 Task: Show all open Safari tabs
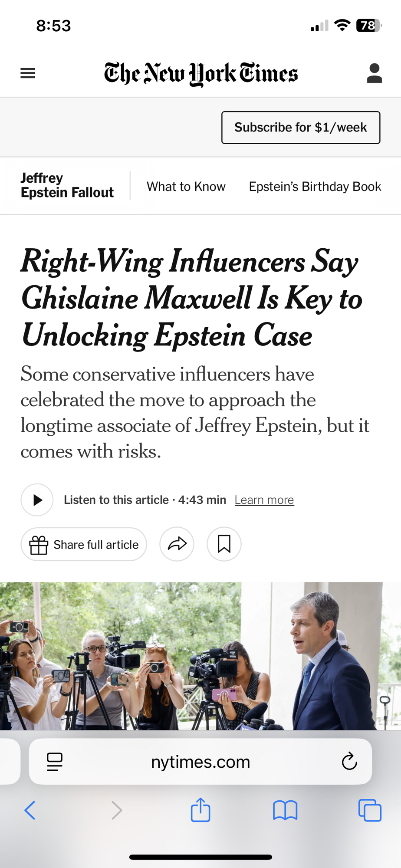[x=370, y=810]
